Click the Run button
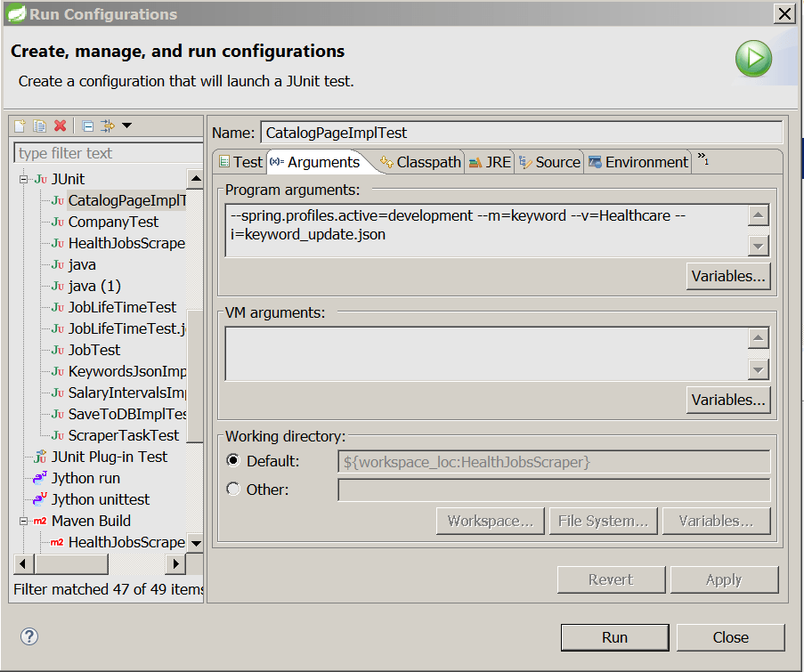The image size is (804, 672). (x=614, y=637)
